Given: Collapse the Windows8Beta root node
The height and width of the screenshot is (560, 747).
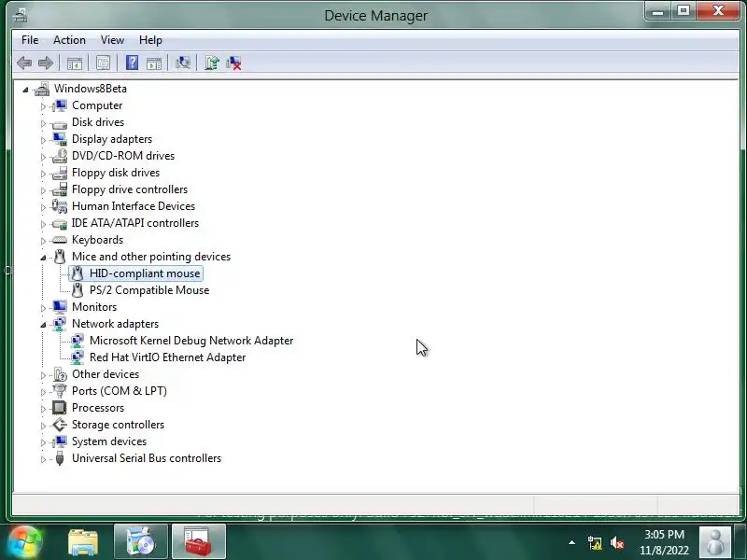Looking at the screenshot, I should [26, 90].
